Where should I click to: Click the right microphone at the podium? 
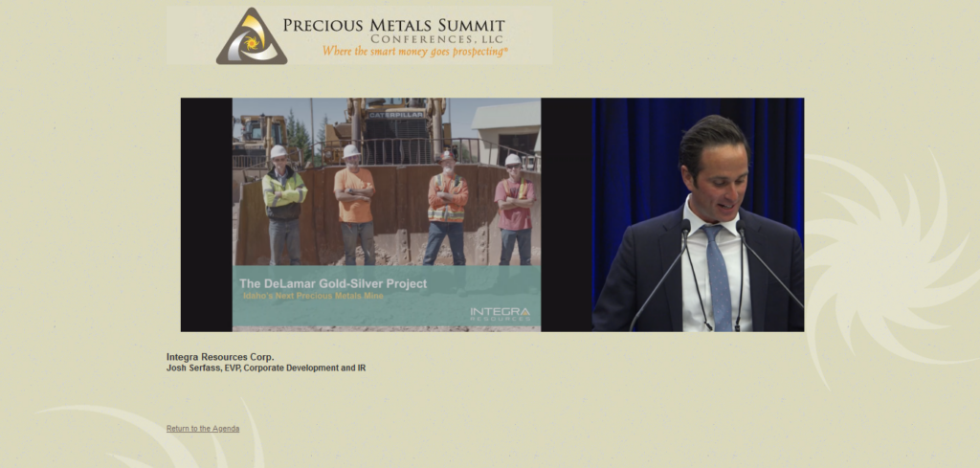tap(742, 230)
